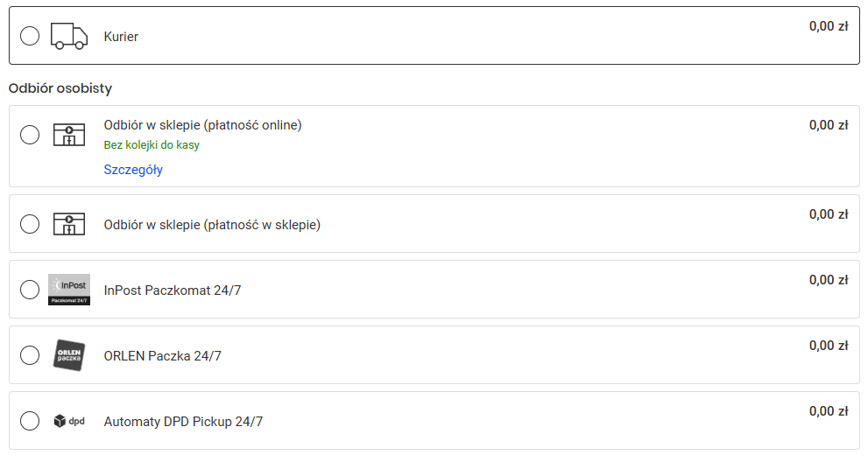Screen dimensions: 868x462
Task: Select radio for Odbiór w sklepie (płatność w sklepie)
Action: point(30,224)
